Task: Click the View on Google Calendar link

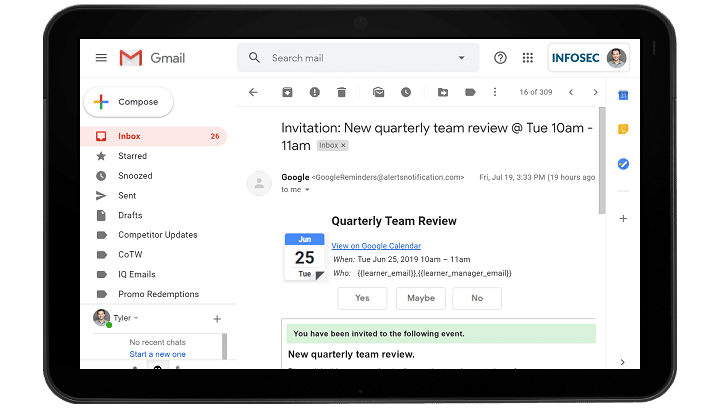Action: (x=376, y=246)
